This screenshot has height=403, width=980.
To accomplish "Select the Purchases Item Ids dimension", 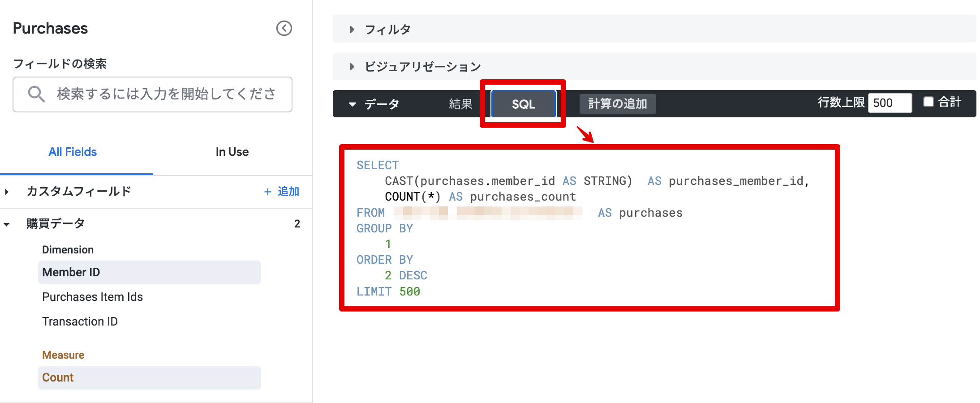I will point(92,297).
